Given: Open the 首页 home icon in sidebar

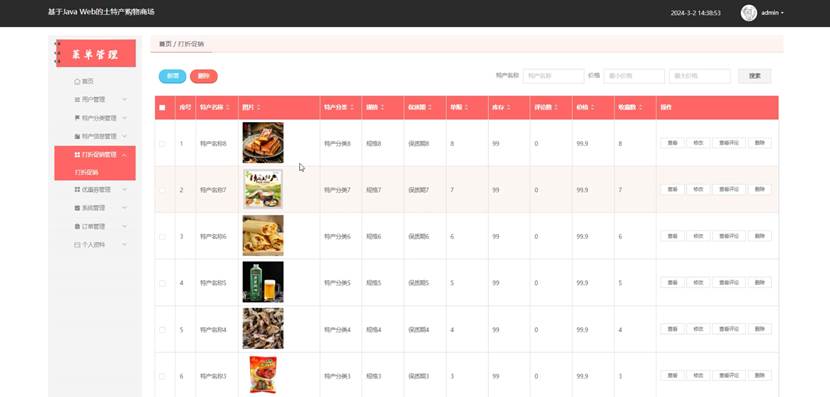Looking at the screenshot, I should [77, 82].
